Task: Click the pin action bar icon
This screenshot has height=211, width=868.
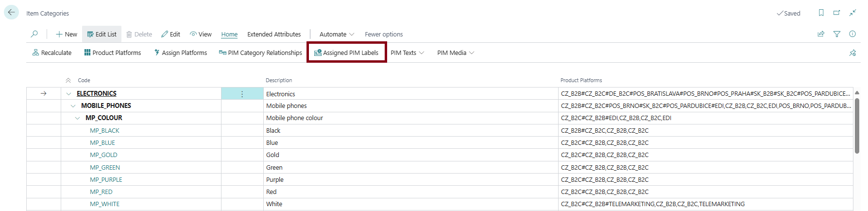Action: point(852,53)
